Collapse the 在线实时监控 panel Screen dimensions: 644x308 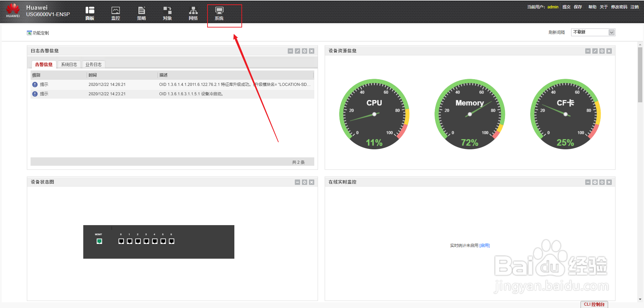588,182
